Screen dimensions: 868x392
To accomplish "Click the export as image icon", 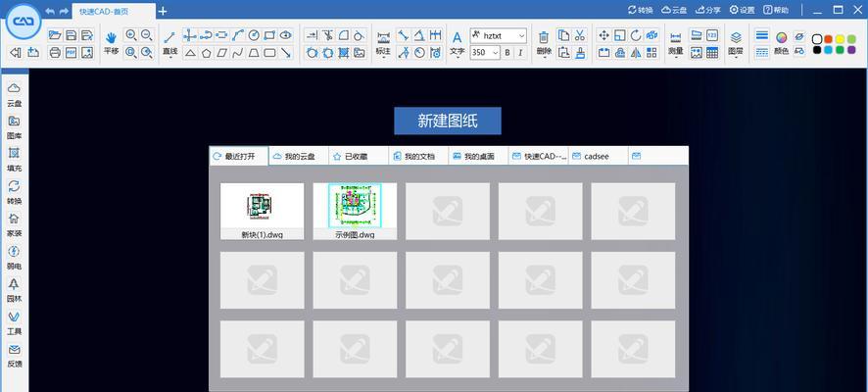I will pos(87,53).
